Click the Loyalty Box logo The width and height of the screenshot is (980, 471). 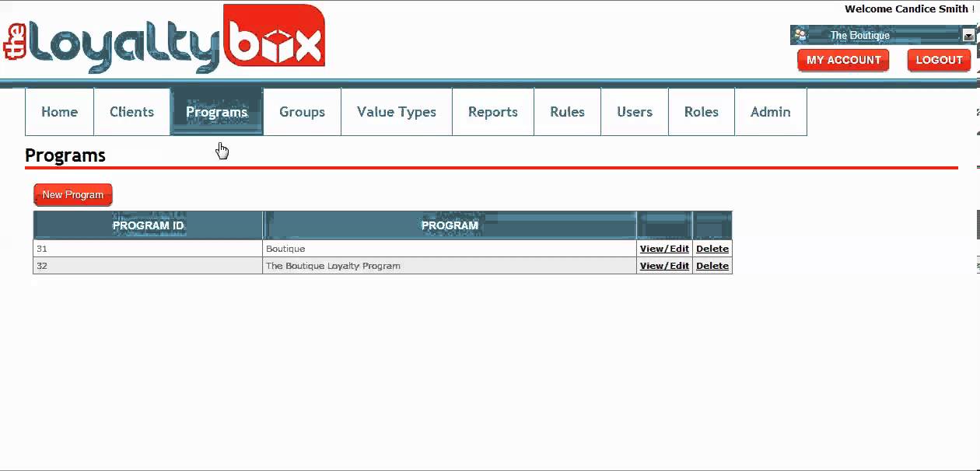click(164, 39)
